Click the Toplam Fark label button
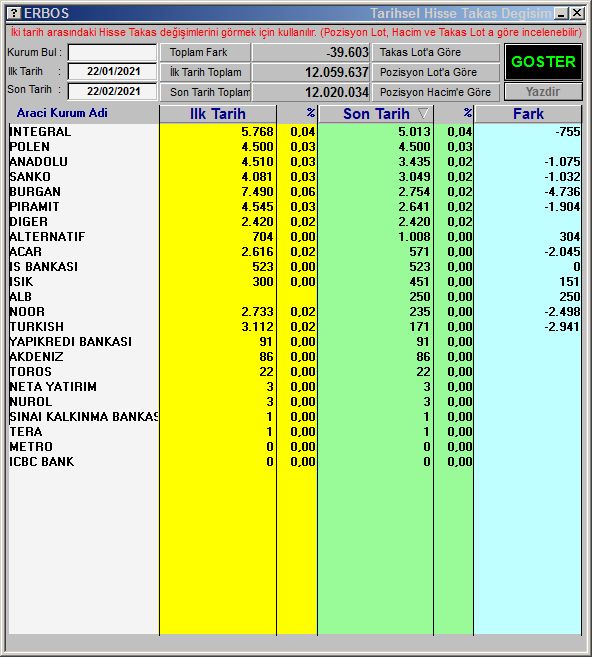592x657 pixels. pos(205,52)
